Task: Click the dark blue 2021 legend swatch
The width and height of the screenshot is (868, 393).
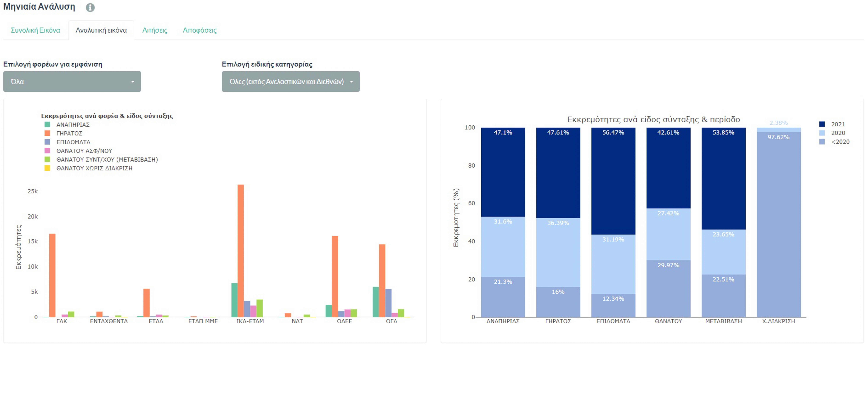Action: point(822,124)
